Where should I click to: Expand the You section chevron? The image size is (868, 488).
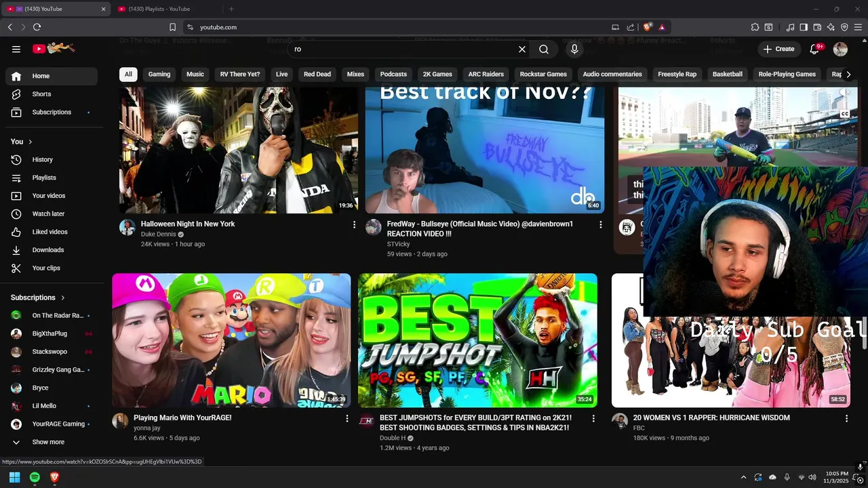coord(30,142)
